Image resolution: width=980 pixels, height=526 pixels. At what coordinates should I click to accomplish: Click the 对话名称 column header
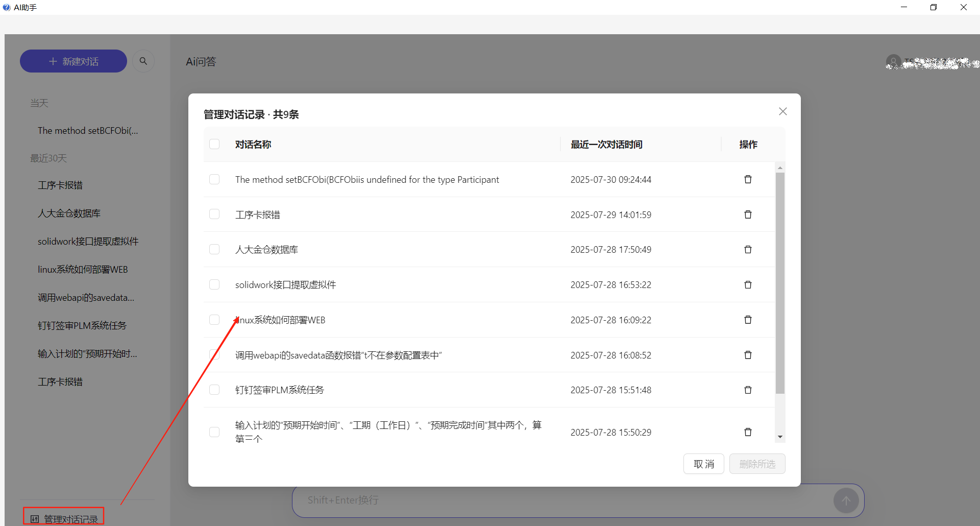tap(253, 145)
